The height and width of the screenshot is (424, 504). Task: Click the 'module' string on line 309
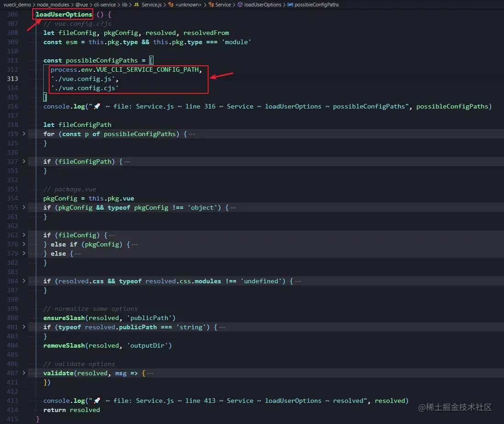click(236, 42)
